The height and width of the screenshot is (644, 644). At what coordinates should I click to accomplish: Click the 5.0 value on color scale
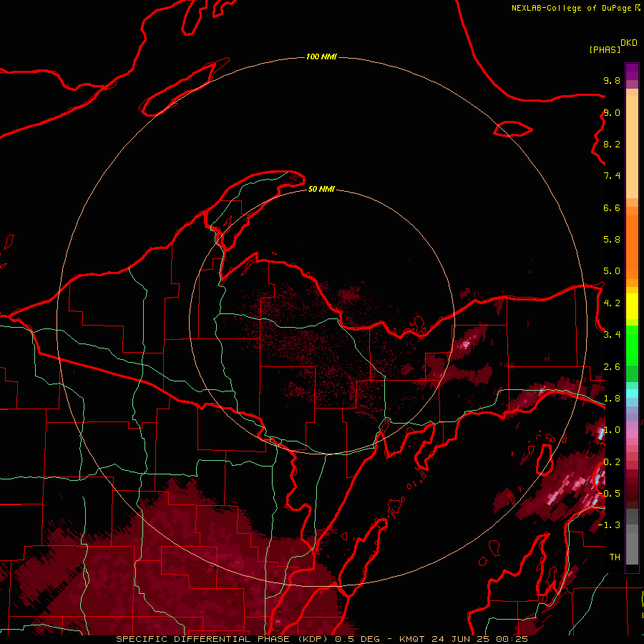[612, 271]
